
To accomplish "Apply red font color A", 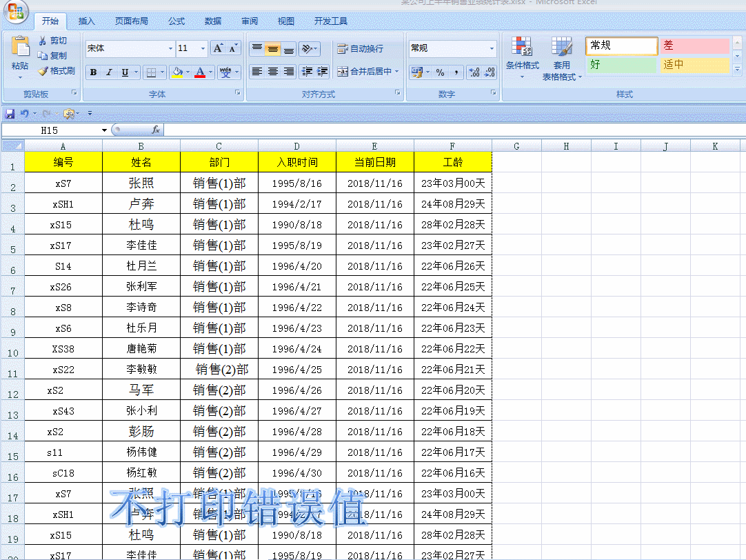I will (201, 72).
